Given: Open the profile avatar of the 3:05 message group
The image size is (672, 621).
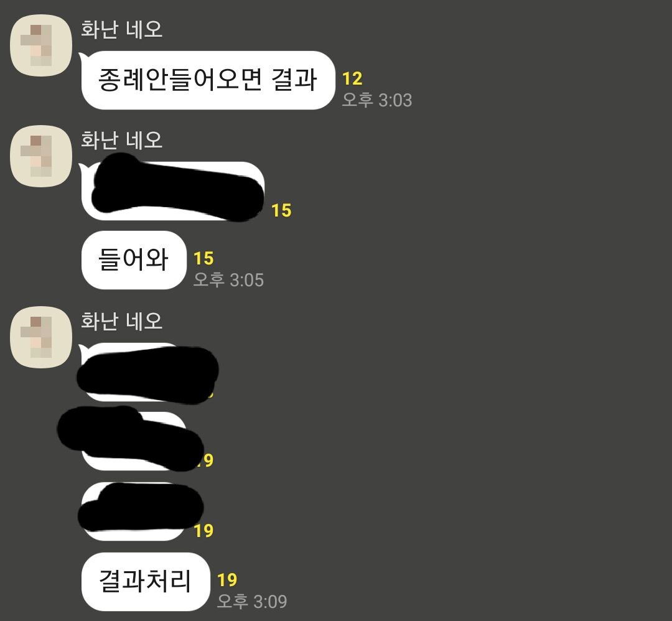Looking at the screenshot, I should click(x=41, y=156).
